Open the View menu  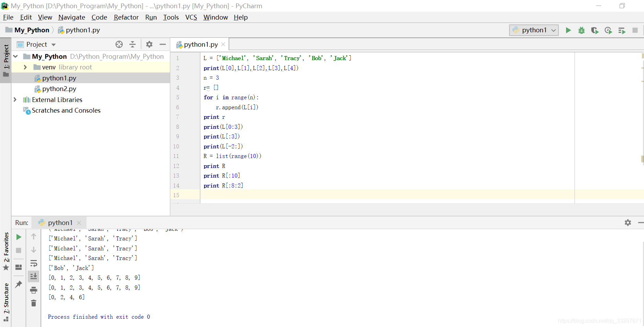[x=45, y=17]
